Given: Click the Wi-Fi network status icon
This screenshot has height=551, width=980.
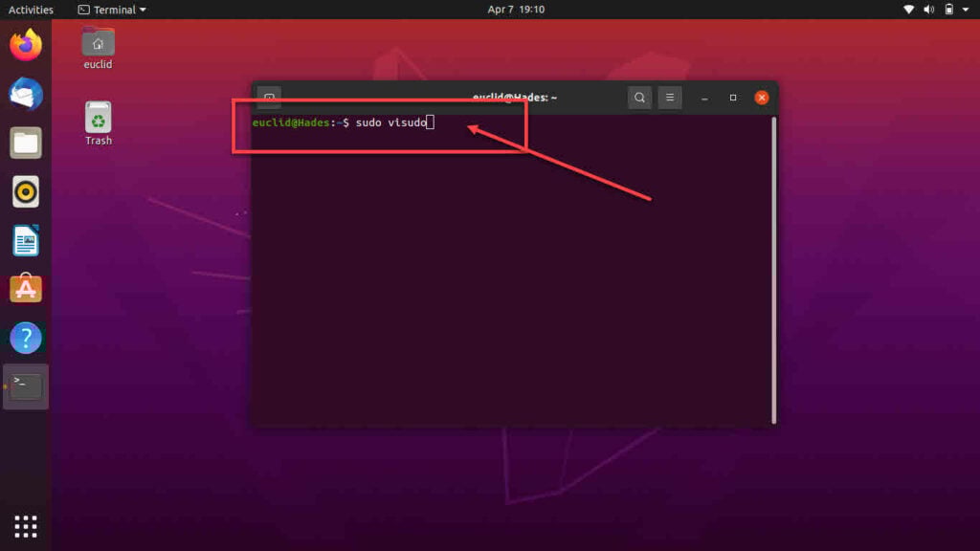Looking at the screenshot, I should 909,10.
